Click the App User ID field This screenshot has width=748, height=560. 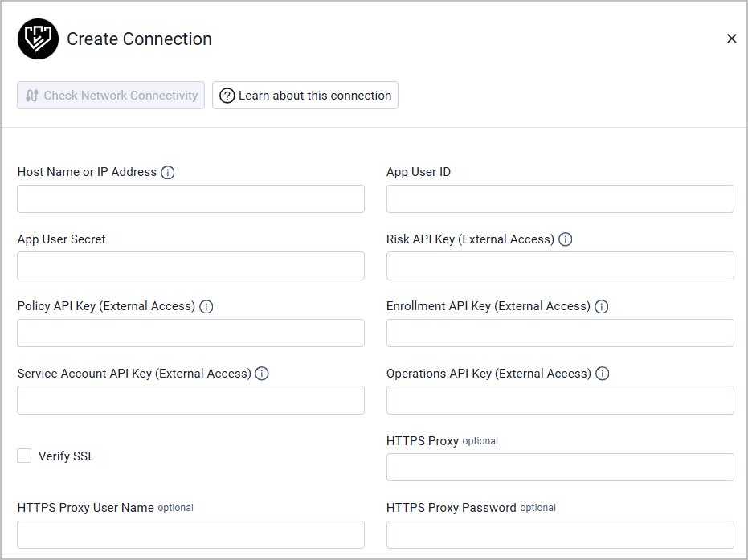[x=560, y=198]
